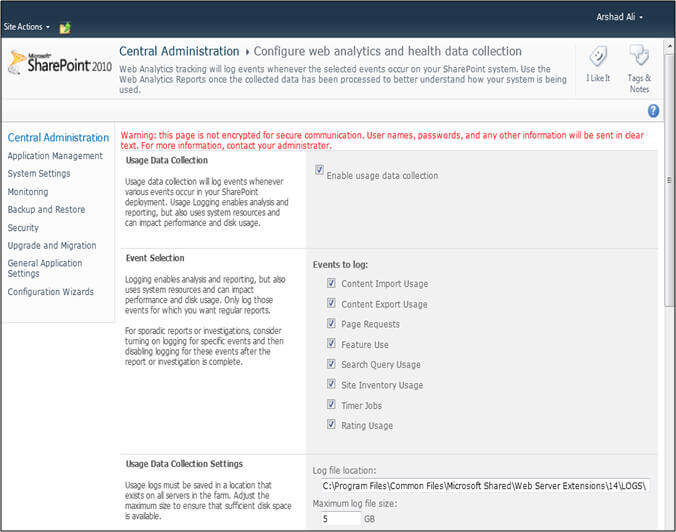
Task: Expand the Arshad Ali user menu
Action: [x=619, y=17]
